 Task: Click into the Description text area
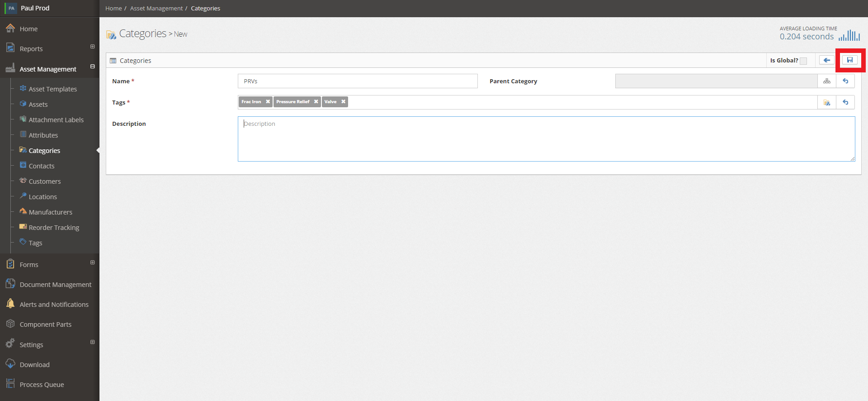pos(546,139)
